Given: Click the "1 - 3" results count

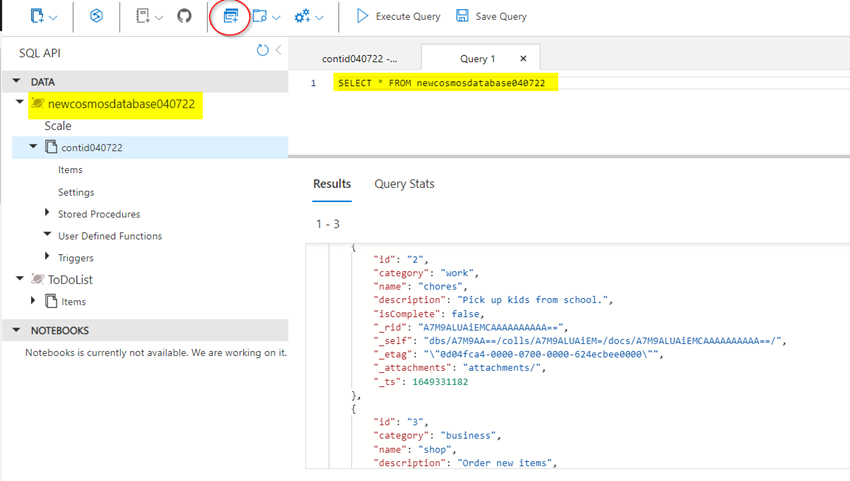Looking at the screenshot, I should click(x=328, y=224).
